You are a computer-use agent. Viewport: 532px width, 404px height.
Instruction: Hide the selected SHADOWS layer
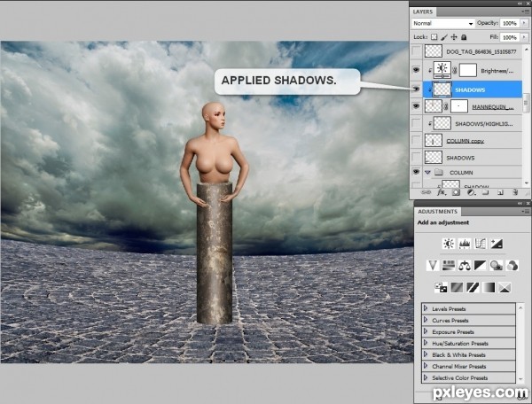416,89
